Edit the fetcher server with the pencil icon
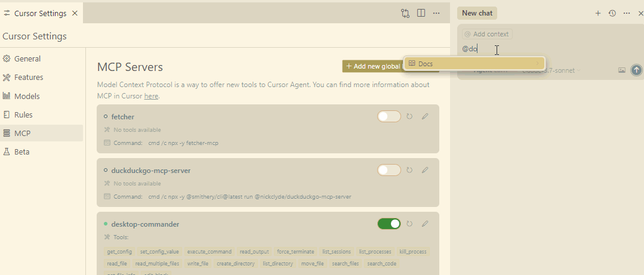Viewport: 644px width, 275px height. (425, 116)
